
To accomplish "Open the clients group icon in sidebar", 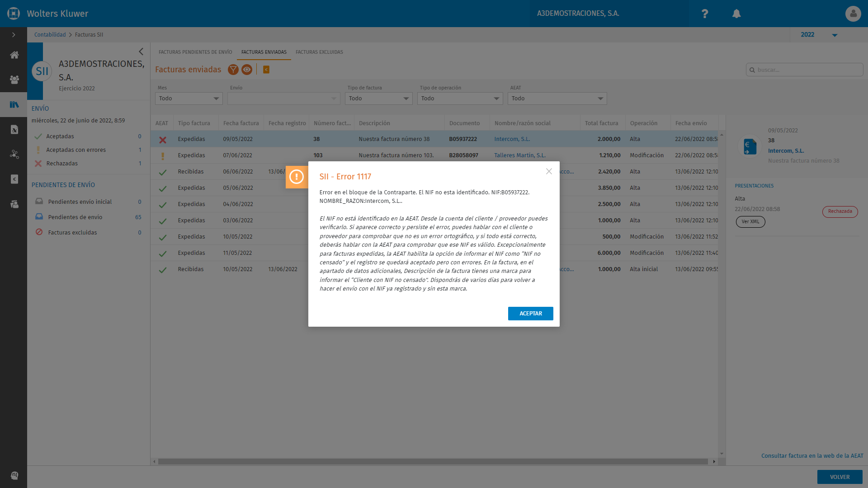I will click(x=14, y=80).
